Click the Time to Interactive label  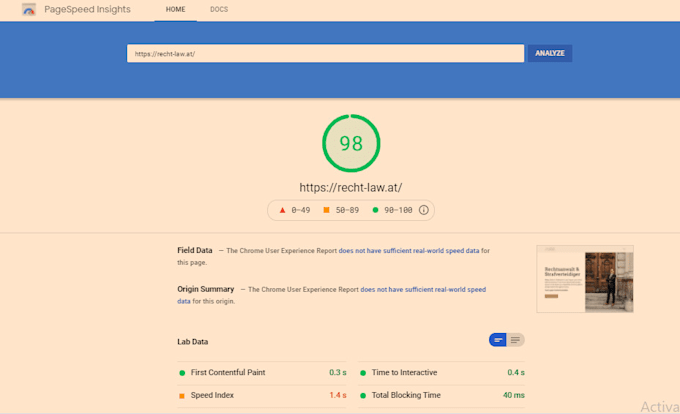tap(405, 372)
